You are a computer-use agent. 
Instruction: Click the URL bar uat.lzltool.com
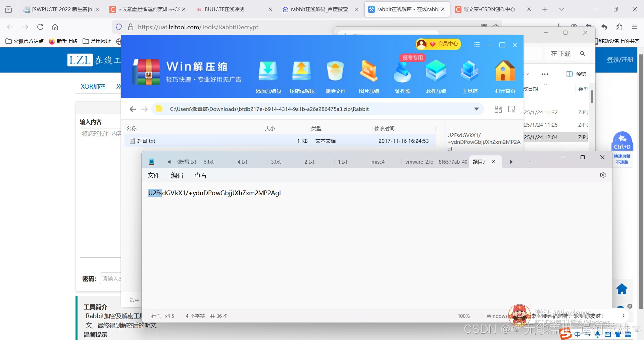tap(198, 27)
